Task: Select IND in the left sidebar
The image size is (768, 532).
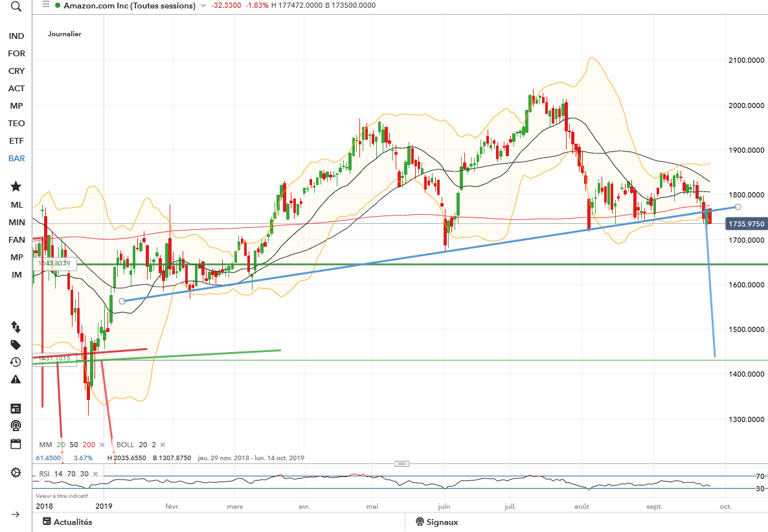Action: click(x=16, y=36)
